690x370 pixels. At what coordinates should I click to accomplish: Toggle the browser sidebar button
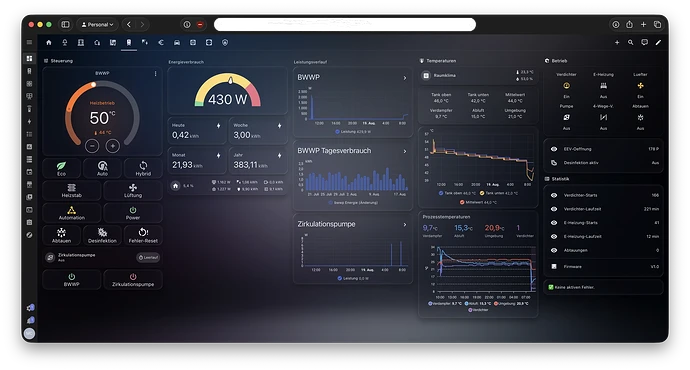point(65,25)
